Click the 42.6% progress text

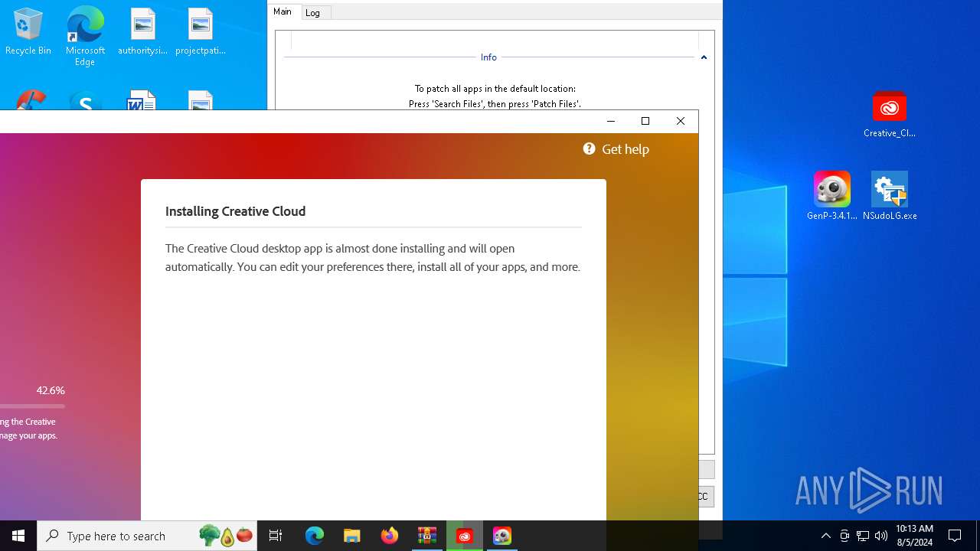click(x=51, y=390)
